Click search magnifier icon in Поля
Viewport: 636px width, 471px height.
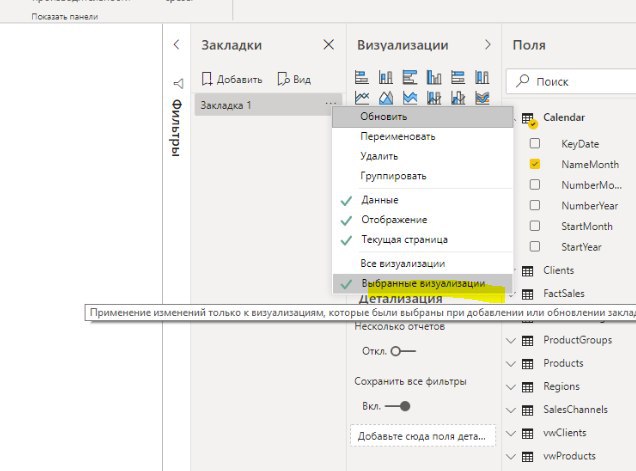522,81
